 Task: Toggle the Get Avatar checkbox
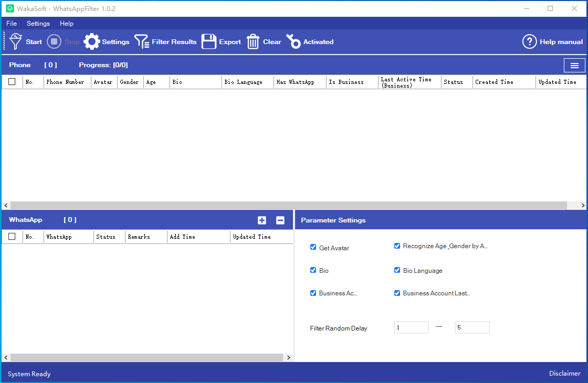coord(313,247)
